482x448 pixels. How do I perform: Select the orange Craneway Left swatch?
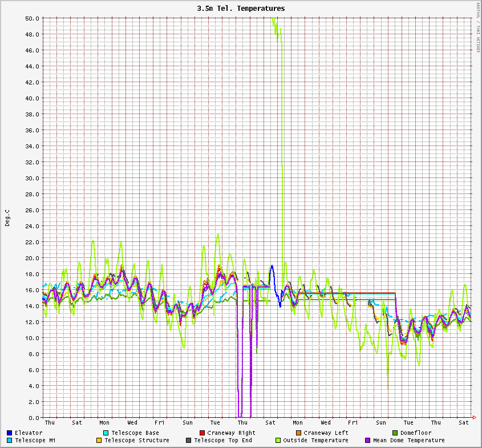click(298, 433)
